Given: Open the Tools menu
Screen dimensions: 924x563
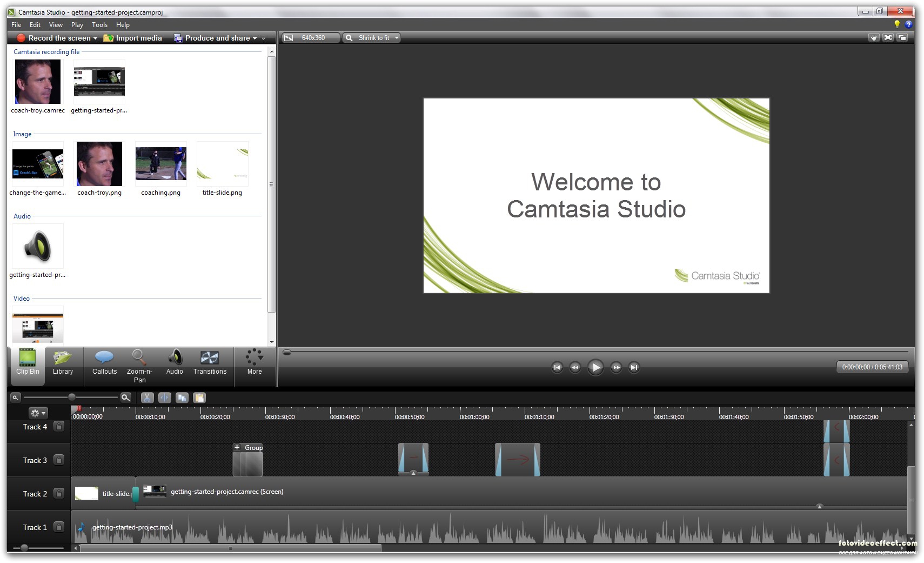Looking at the screenshot, I should [99, 25].
